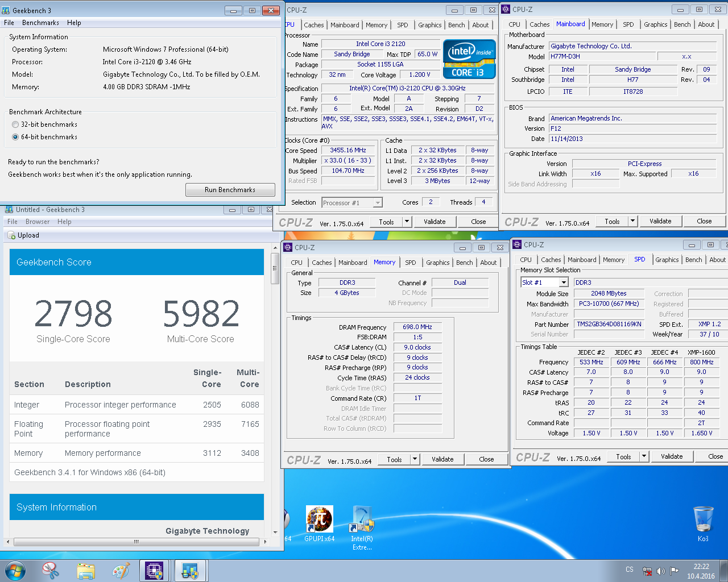Click title icon of CPU-Z Mainboard window

(506, 9)
